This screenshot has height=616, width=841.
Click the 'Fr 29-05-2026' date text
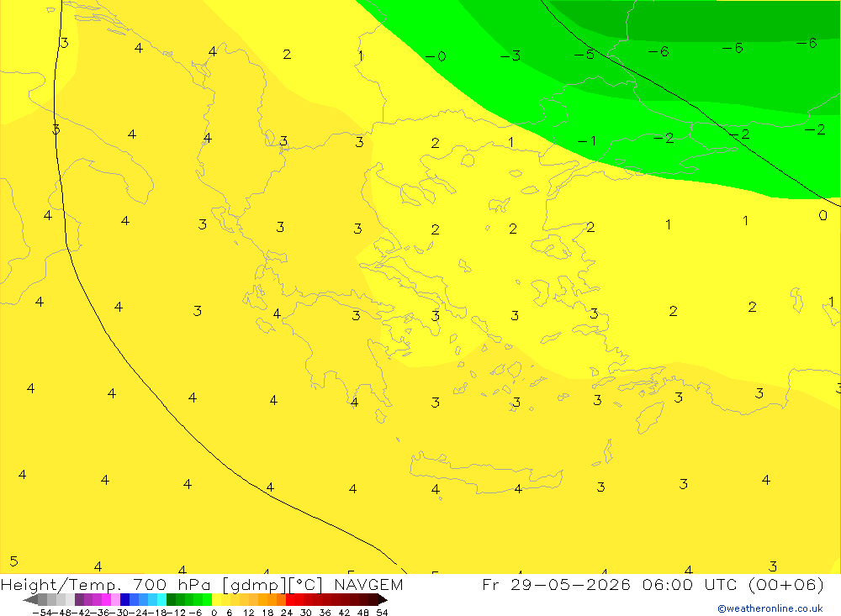tap(556, 584)
